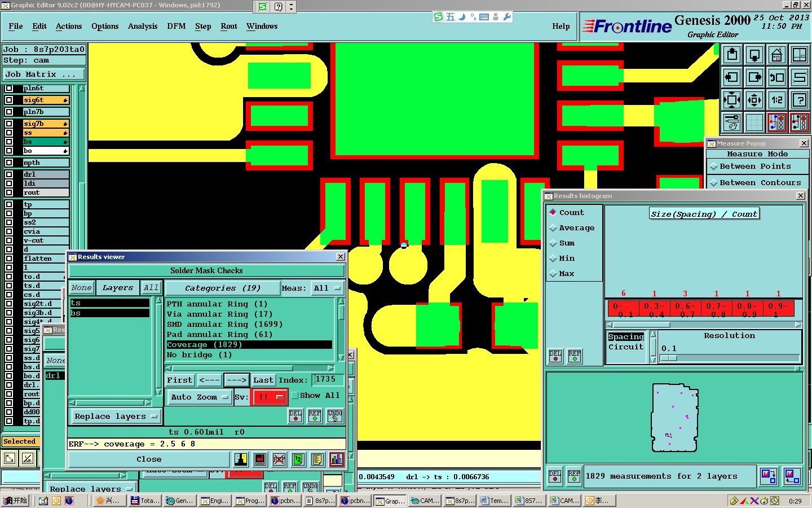Open the Rout menu
Viewport: 812px width, 508px height.
[229, 26]
